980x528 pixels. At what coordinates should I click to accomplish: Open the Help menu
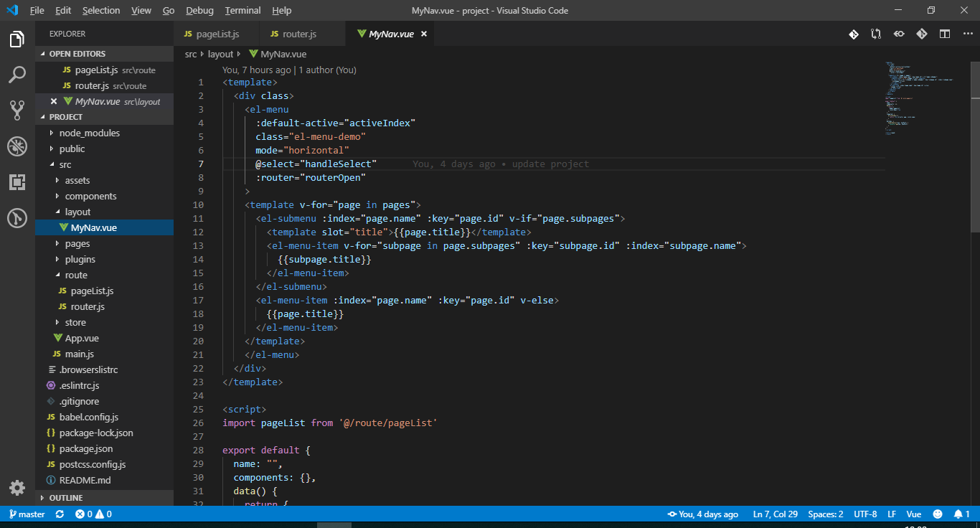[x=282, y=11]
